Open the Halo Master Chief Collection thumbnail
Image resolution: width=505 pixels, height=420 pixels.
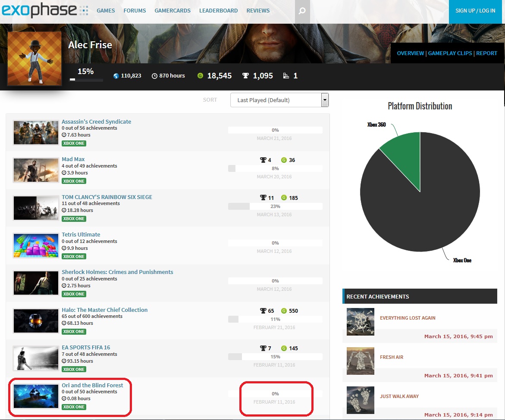point(36,321)
